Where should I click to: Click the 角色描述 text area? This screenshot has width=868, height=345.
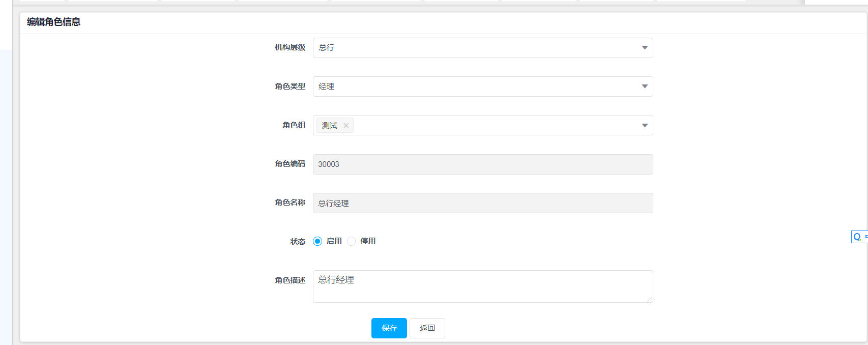pyautogui.click(x=483, y=286)
